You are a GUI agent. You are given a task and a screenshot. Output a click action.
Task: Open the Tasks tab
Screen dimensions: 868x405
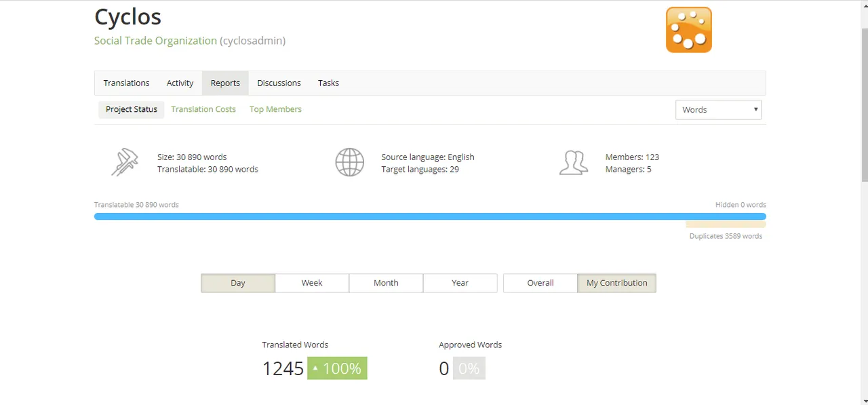click(328, 83)
